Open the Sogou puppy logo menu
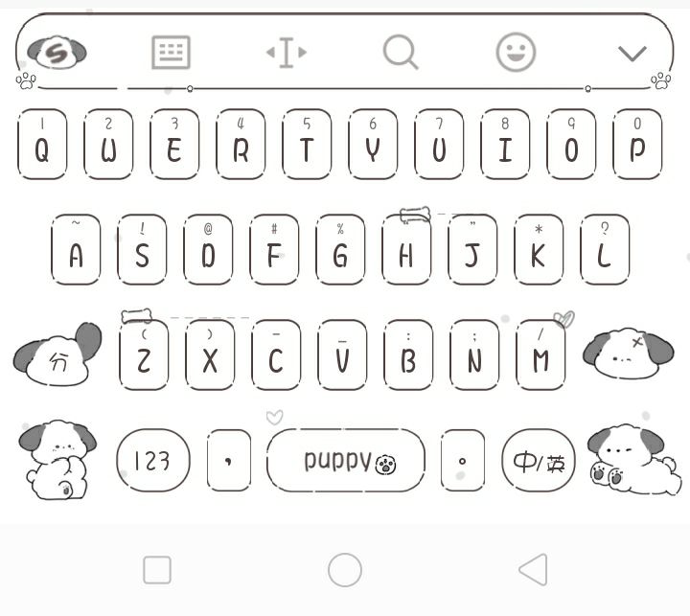Screen dimensions: 690x616 click(x=57, y=53)
